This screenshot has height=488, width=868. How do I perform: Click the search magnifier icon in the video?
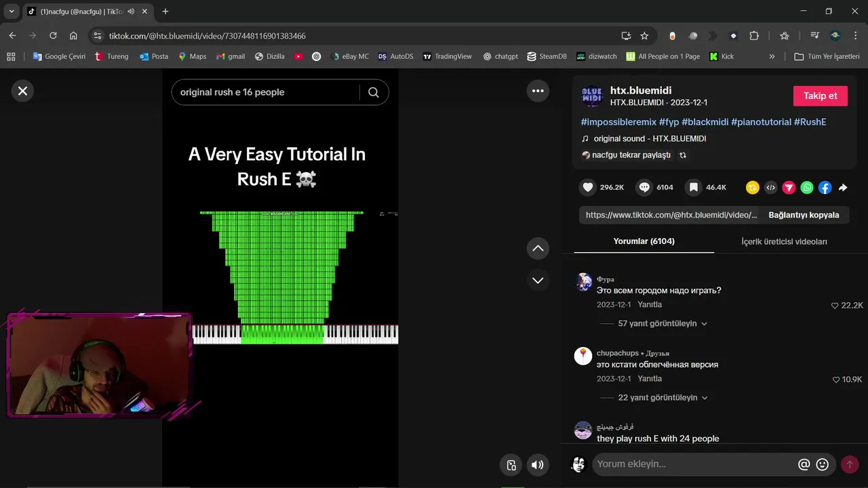tap(374, 92)
